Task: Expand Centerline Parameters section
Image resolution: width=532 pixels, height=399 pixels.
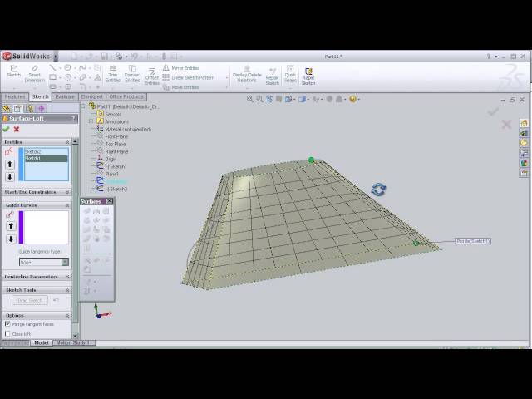Action: [x=67, y=277]
